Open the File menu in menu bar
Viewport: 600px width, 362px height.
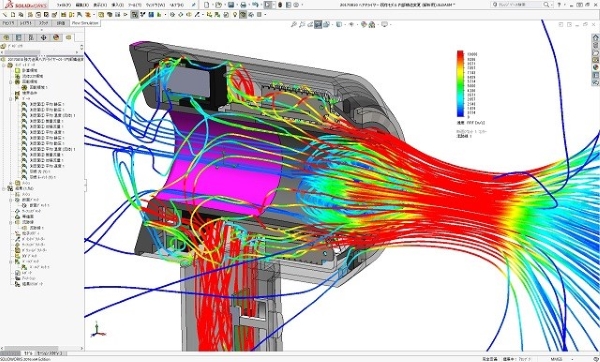coord(64,5)
